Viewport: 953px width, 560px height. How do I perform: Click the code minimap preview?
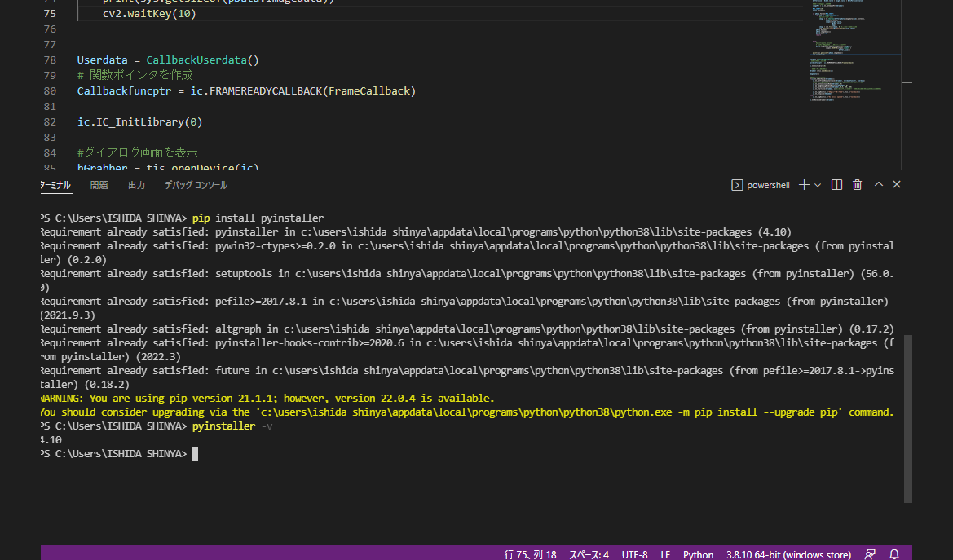click(854, 51)
